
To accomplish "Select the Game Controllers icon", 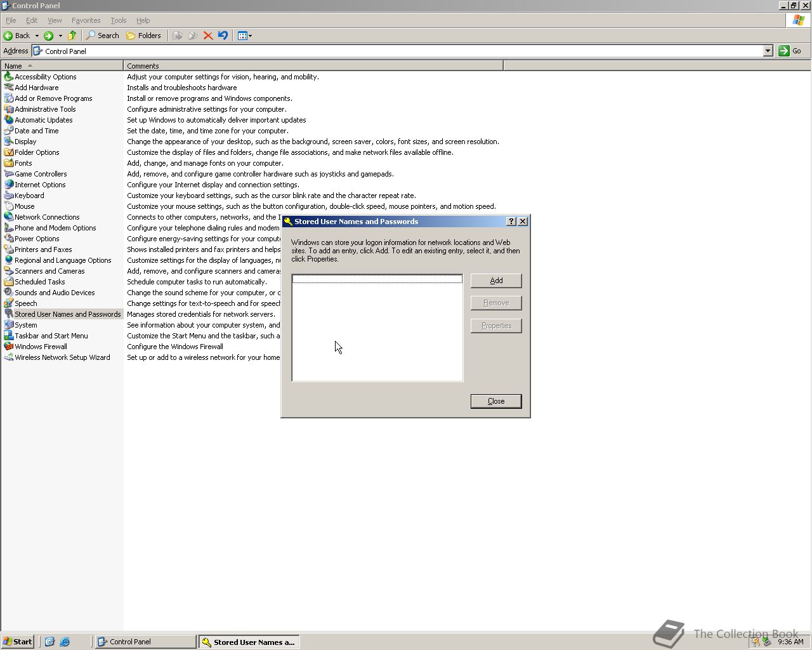I will tap(8, 174).
